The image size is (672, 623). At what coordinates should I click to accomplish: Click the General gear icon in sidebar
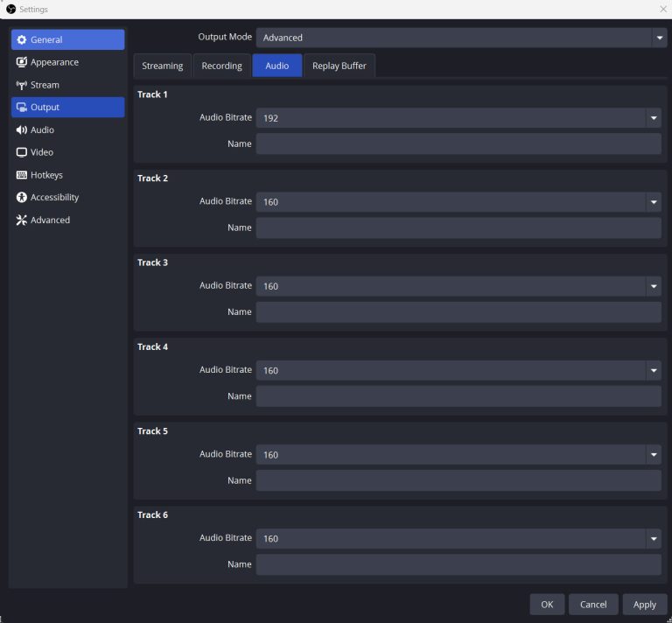tap(22, 40)
